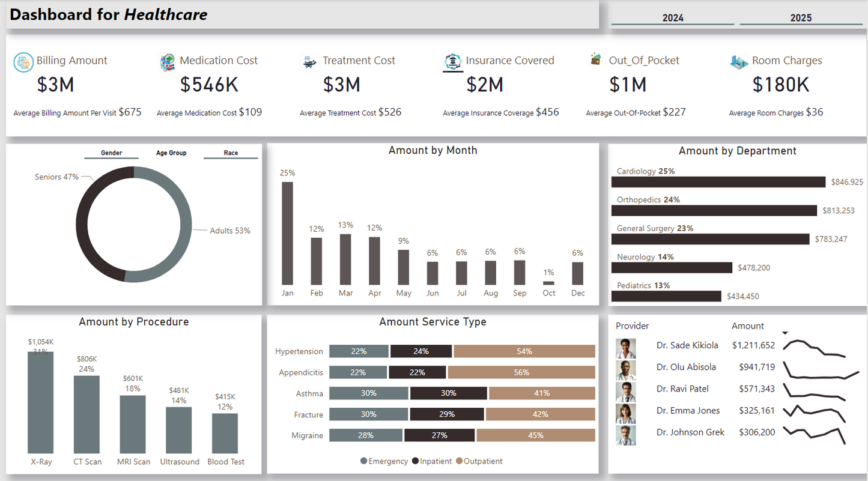Click the Treatment Cost icon
This screenshot has height=481, width=868.
[x=310, y=61]
